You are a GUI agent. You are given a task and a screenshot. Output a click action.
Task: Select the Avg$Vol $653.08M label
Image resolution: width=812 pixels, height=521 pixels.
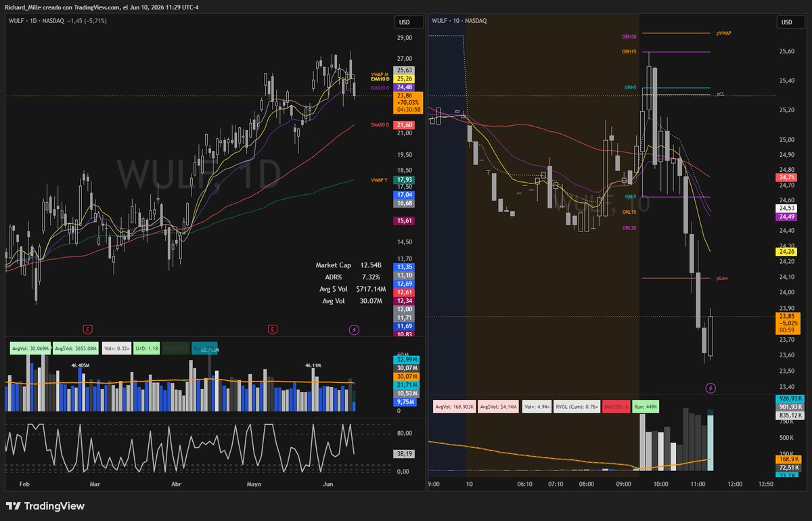point(76,349)
